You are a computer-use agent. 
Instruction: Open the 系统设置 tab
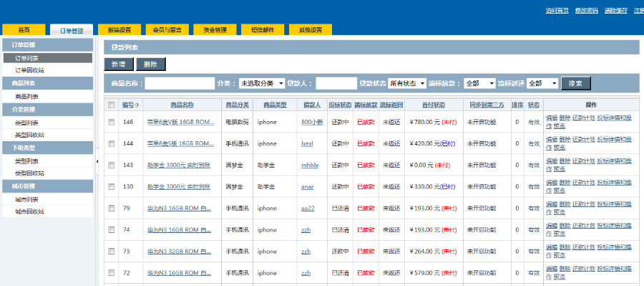pos(311,30)
